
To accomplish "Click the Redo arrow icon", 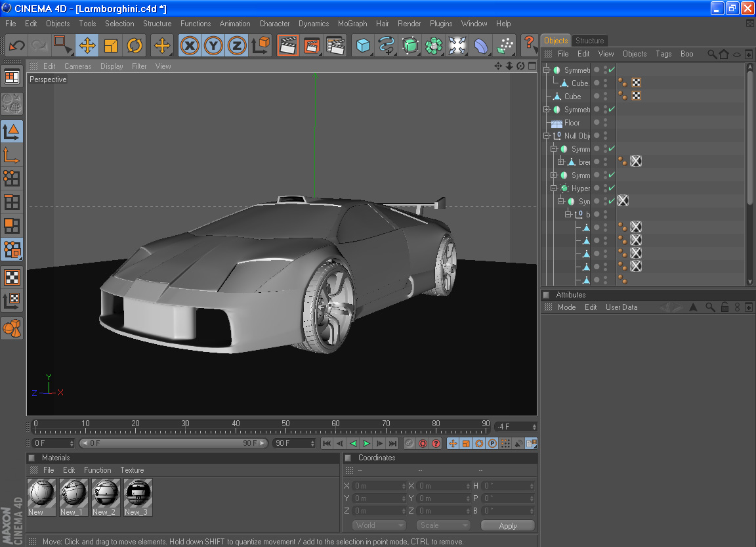I will [x=39, y=46].
